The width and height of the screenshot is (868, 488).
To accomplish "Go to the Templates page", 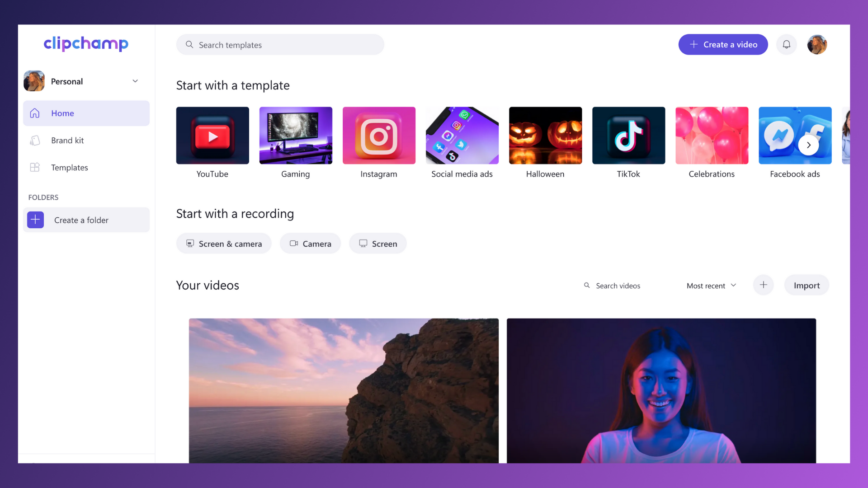I will coord(69,167).
